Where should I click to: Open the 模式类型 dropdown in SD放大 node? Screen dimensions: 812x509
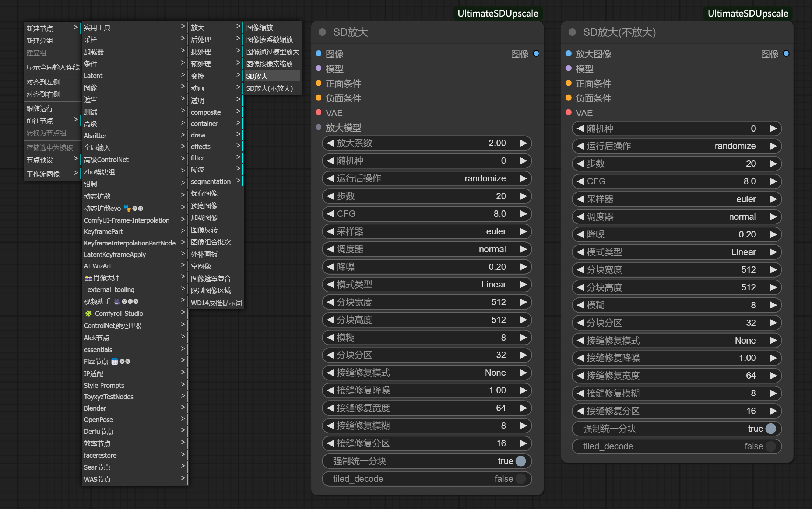427,285
